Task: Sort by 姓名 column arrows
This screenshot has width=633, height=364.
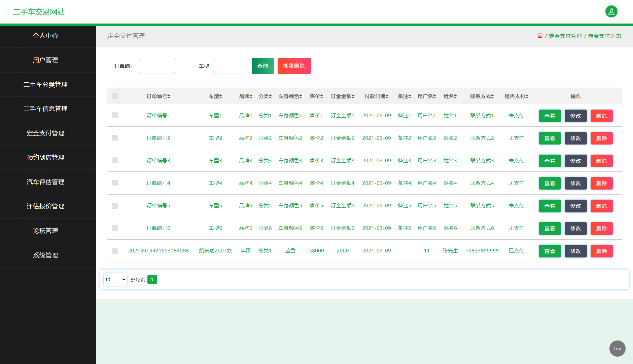Action: (x=455, y=96)
